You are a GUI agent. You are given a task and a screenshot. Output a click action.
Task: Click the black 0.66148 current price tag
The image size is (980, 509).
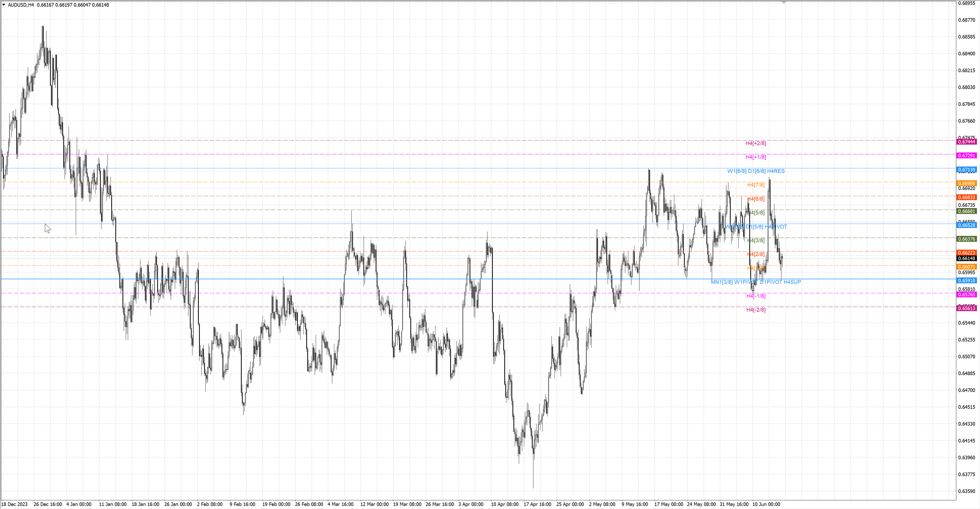click(x=966, y=259)
